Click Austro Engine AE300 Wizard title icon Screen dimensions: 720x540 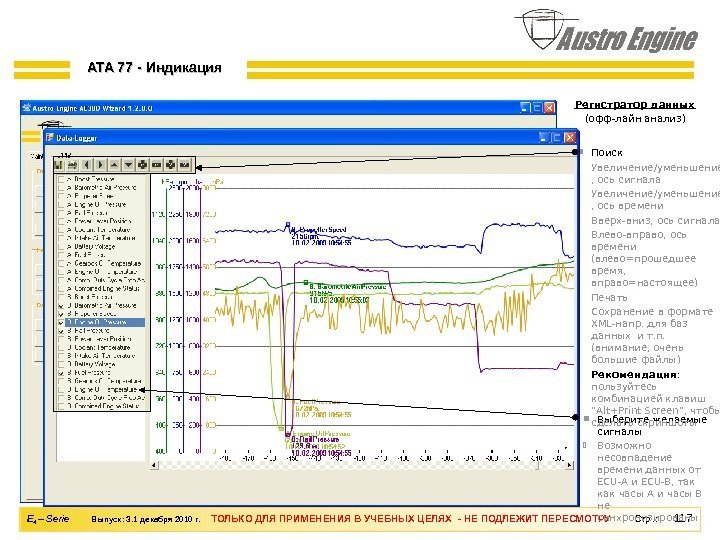tap(27, 107)
